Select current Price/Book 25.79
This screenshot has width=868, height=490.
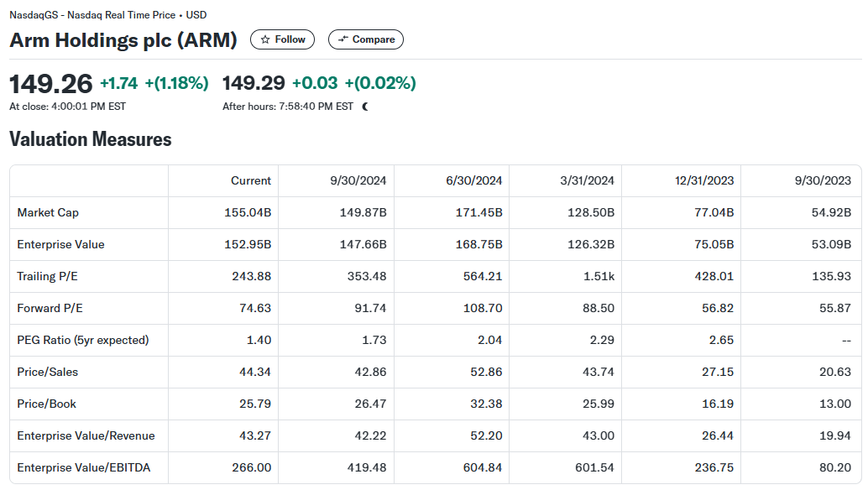pyautogui.click(x=255, y=404)
